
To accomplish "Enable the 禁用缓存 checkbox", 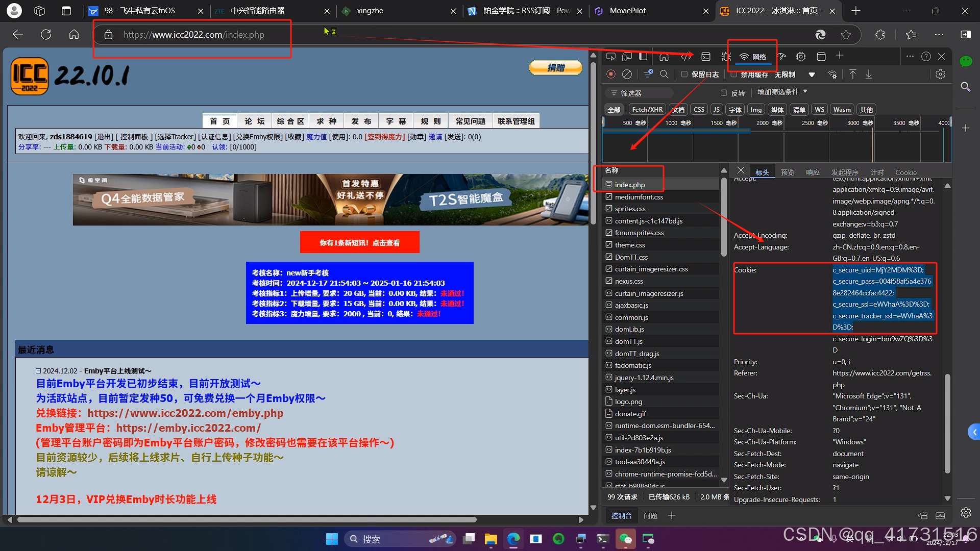I will [733, 74].
